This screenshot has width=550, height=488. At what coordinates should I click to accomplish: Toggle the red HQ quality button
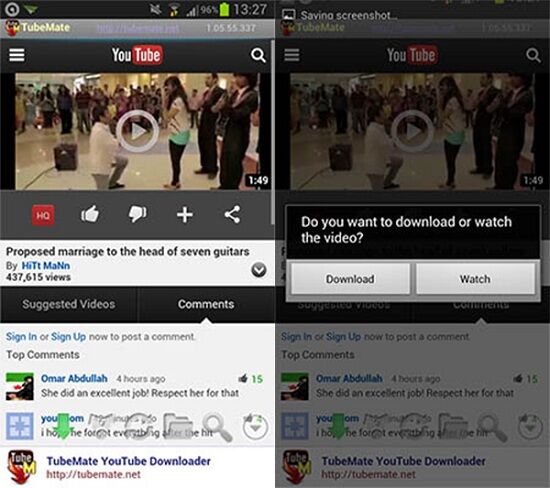tap(43, 215)
